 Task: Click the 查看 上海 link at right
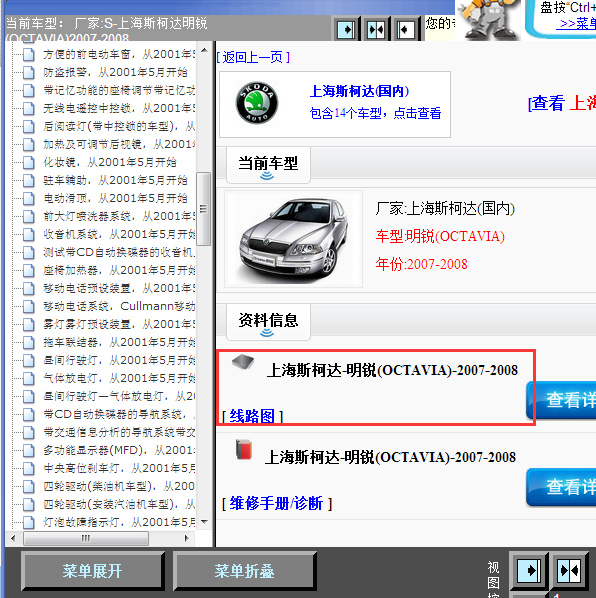[562, 103]
